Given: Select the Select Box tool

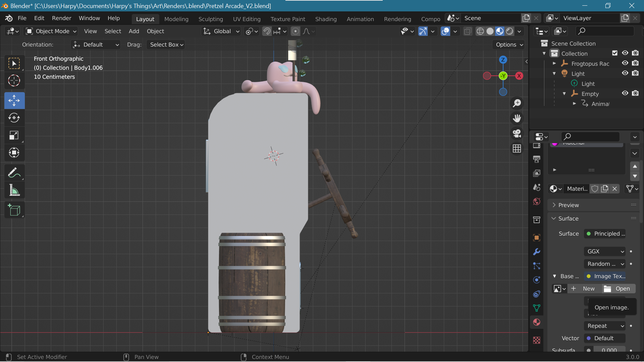Looking at the screenshot, I should (14, 63).
